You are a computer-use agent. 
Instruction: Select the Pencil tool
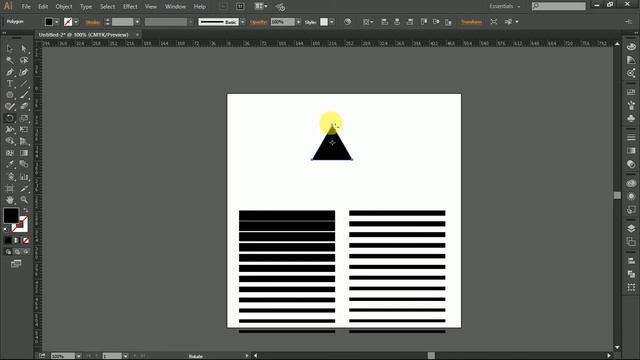pyautogui.click(x=10, y=107)
